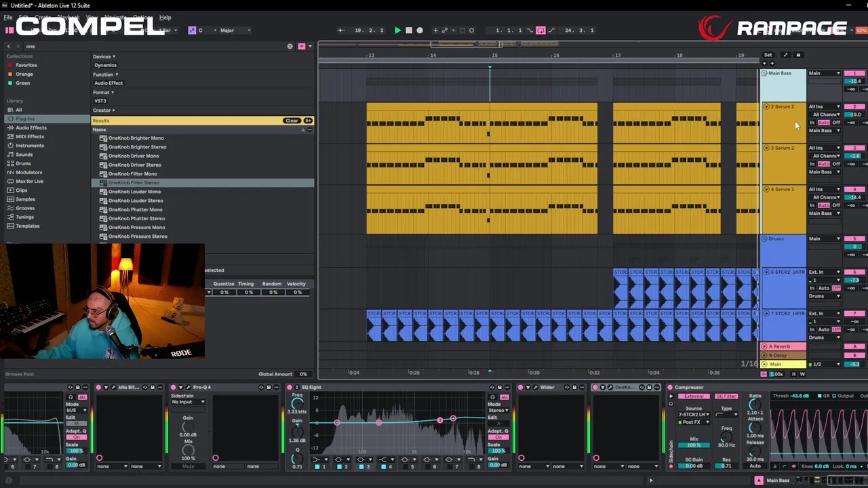
Task: Open Main Bass output routing dropdown
Action: point(824,73)
